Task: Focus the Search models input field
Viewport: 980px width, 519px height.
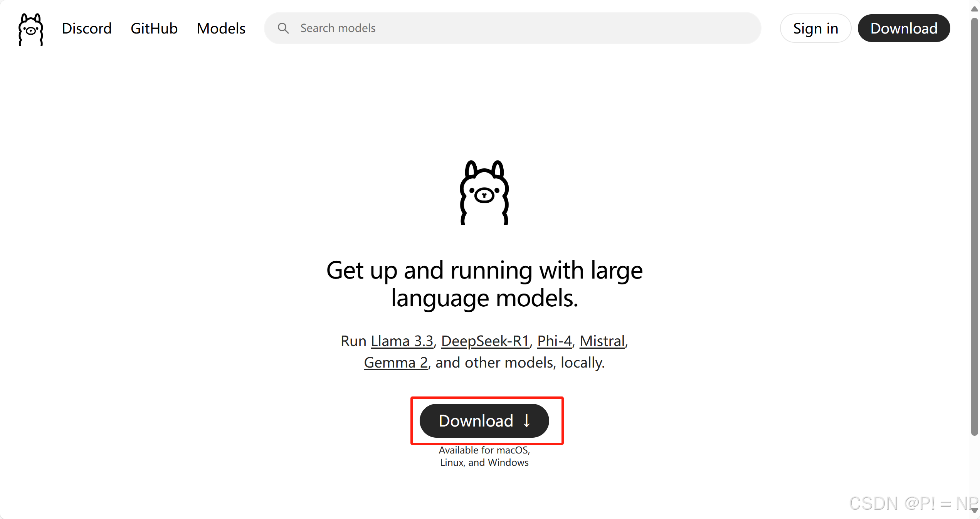Action: point(513,28)
